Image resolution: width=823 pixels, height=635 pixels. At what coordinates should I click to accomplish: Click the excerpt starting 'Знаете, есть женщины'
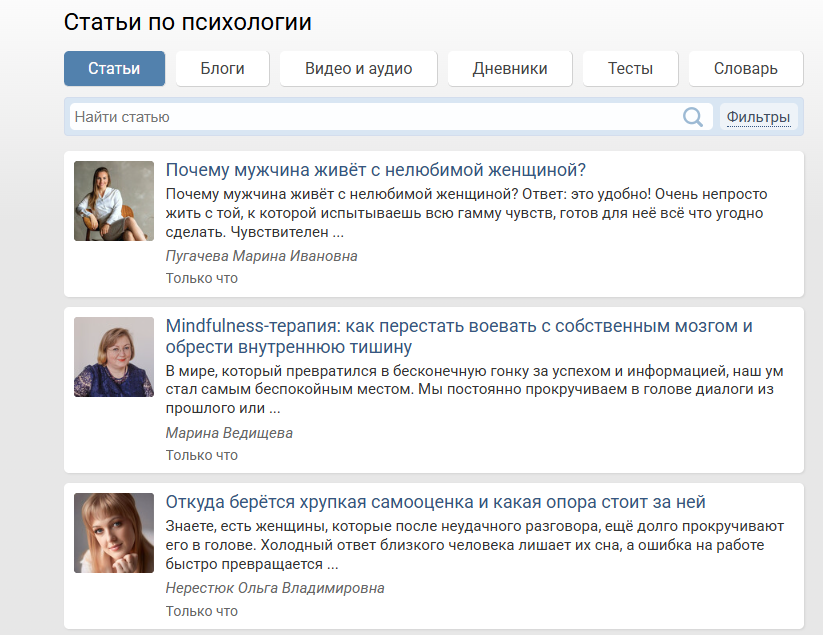point(474,545)
